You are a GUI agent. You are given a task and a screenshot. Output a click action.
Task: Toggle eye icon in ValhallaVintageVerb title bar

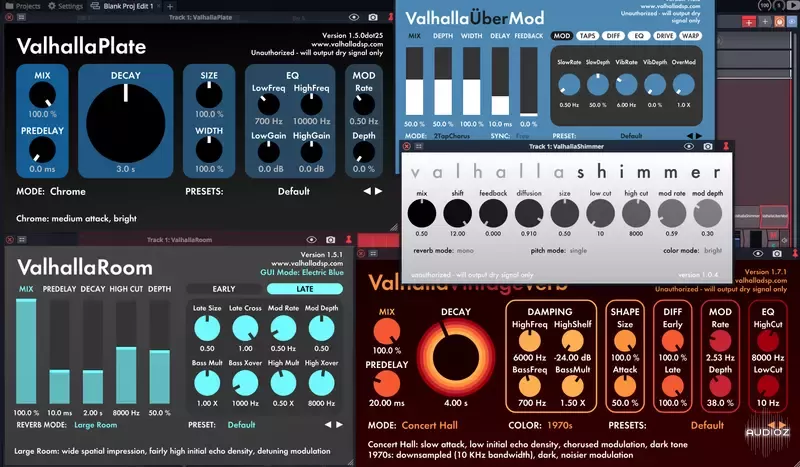click(758, 254)
